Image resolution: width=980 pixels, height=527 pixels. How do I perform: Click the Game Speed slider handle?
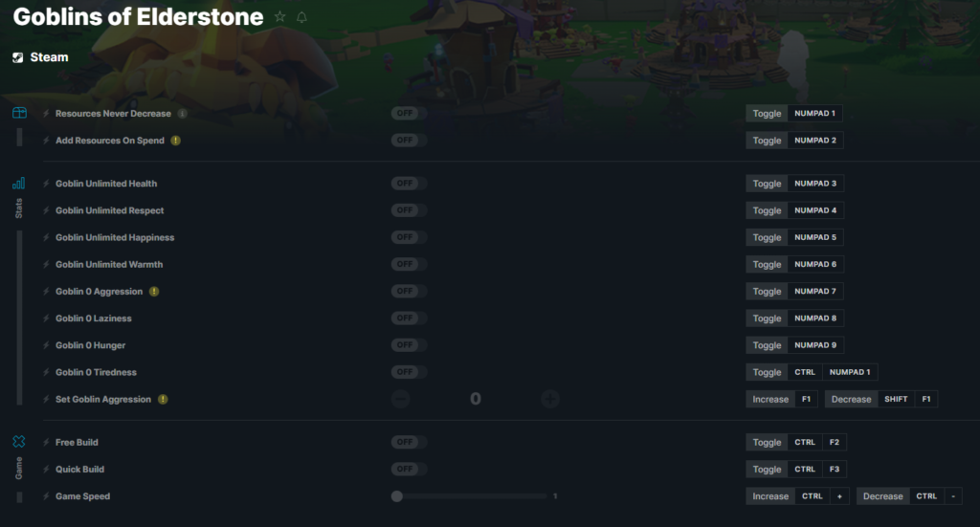tap(397, 496)
